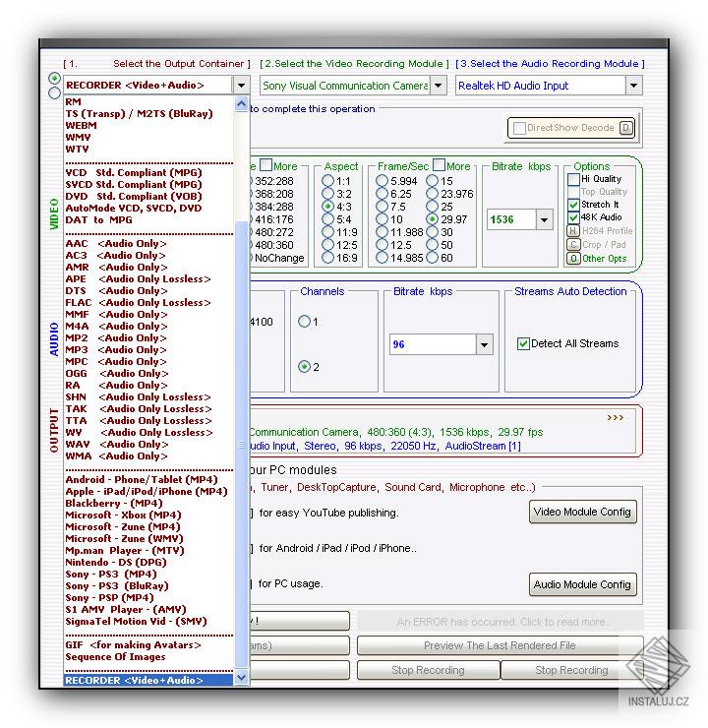Uncheck the 48K Audio option
Screen dimensions: 708x728
pos(573,217)
